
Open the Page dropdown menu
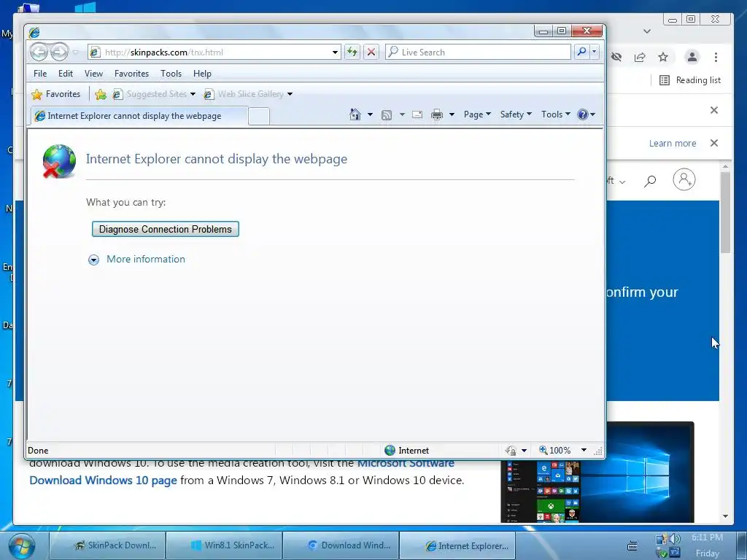[477, 114]
